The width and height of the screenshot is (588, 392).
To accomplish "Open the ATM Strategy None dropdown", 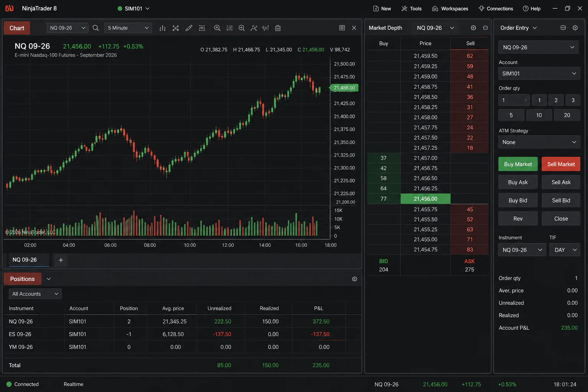I will click(x=539, y=142).
